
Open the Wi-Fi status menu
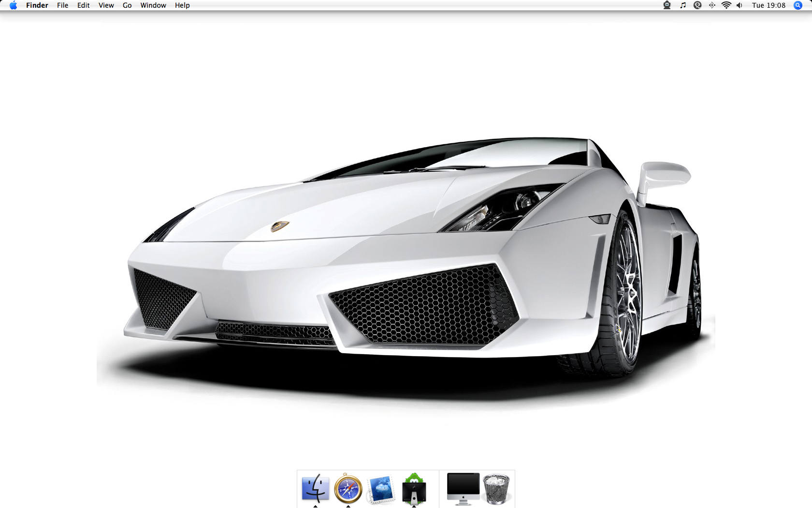coord(726,5)
